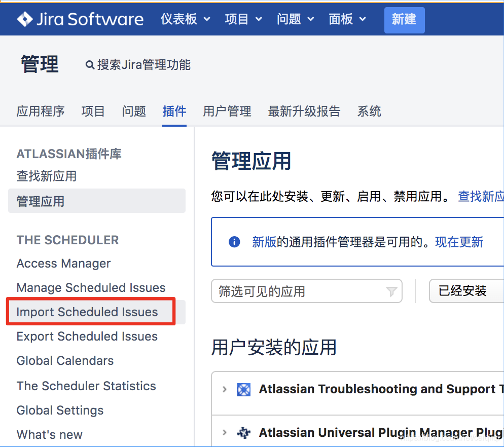Click the 筛选可见的应用 filter field
Image resolution: width=504 pixels, height=447 pixels.
coord(307,291)
